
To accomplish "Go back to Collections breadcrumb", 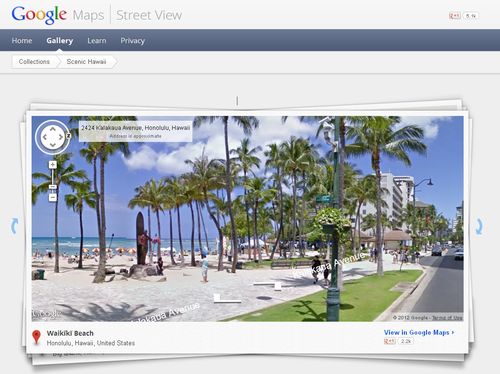I will point(34,62).
